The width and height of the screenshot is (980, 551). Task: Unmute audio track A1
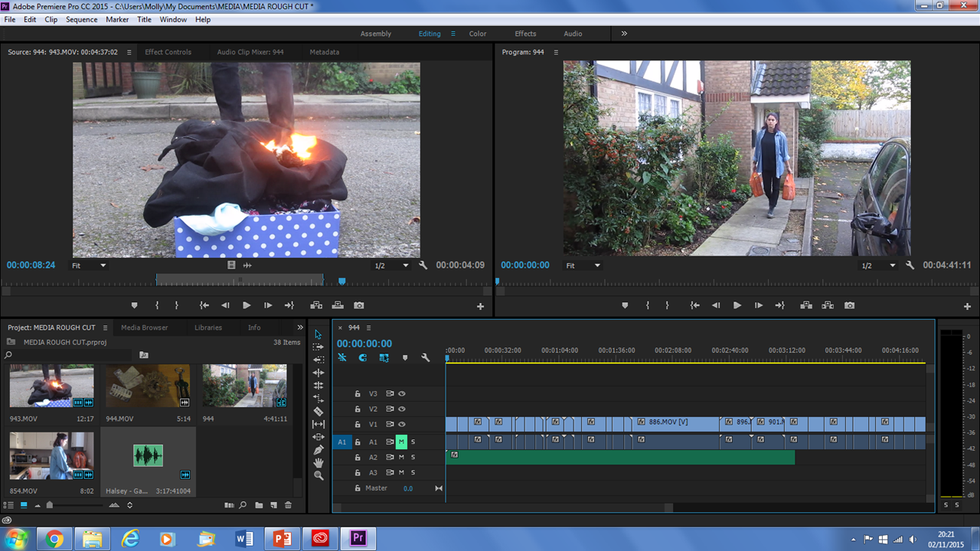click(401, 442)
